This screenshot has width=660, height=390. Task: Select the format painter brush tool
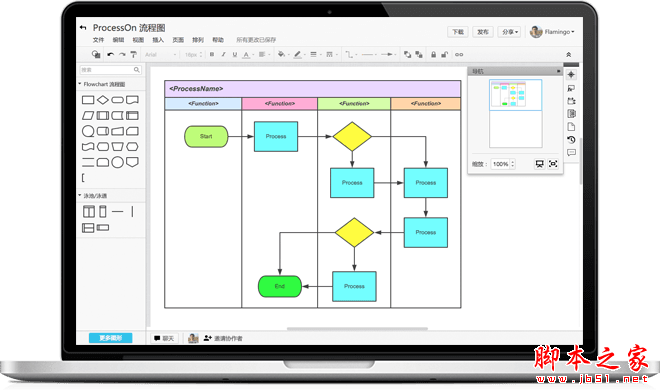[x=133, y=54]
